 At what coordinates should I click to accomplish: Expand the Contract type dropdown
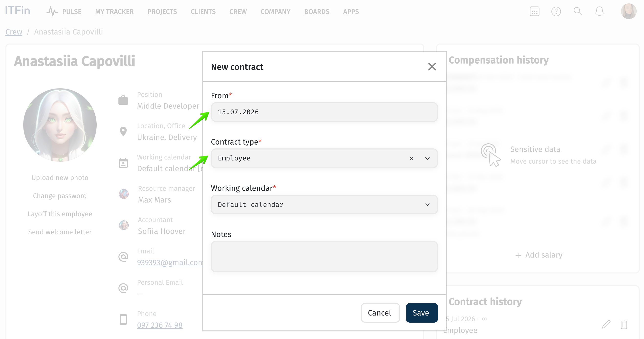click(427, 158)
